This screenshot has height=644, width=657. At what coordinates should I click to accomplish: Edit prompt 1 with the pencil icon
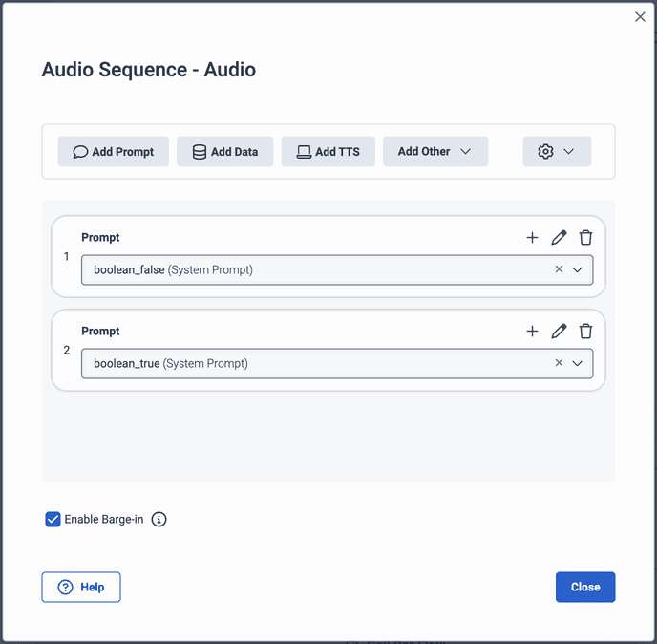pos(559,238)
